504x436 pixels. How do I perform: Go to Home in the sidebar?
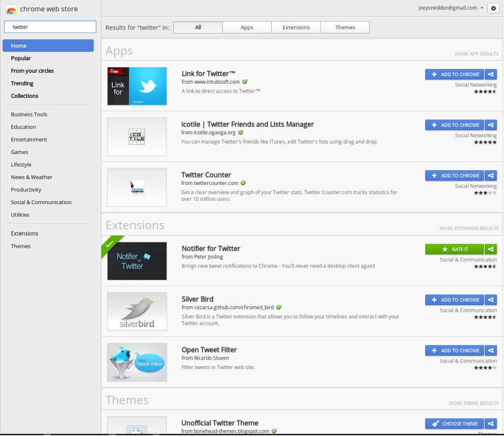48,46
